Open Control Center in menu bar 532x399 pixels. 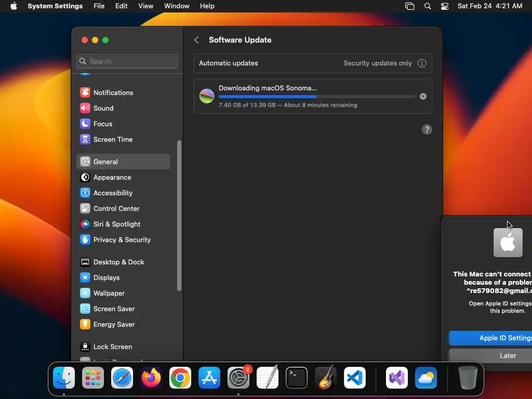pyautogui.click(x=445, y=6)
